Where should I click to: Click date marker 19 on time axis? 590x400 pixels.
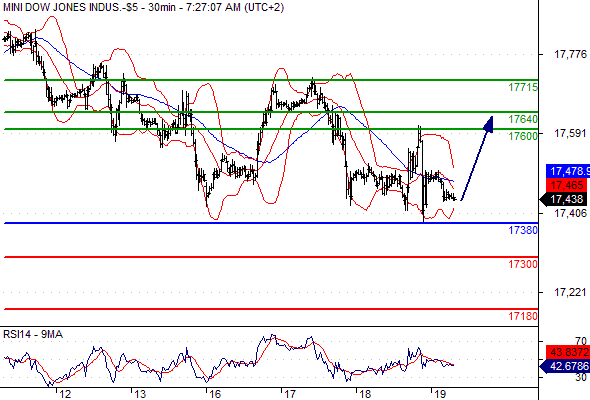pos(440,394)
